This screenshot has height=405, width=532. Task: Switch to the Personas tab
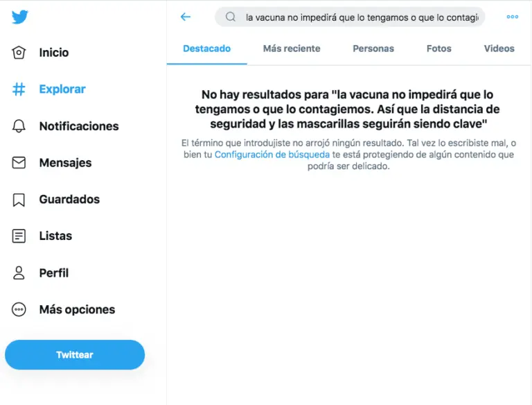(373, 49)
